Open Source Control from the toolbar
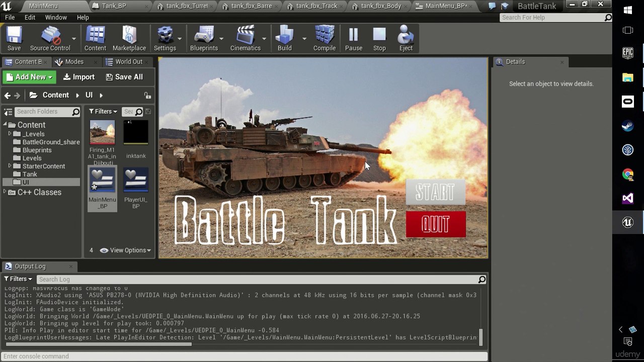Screen dimensions: 644x362 50,38
